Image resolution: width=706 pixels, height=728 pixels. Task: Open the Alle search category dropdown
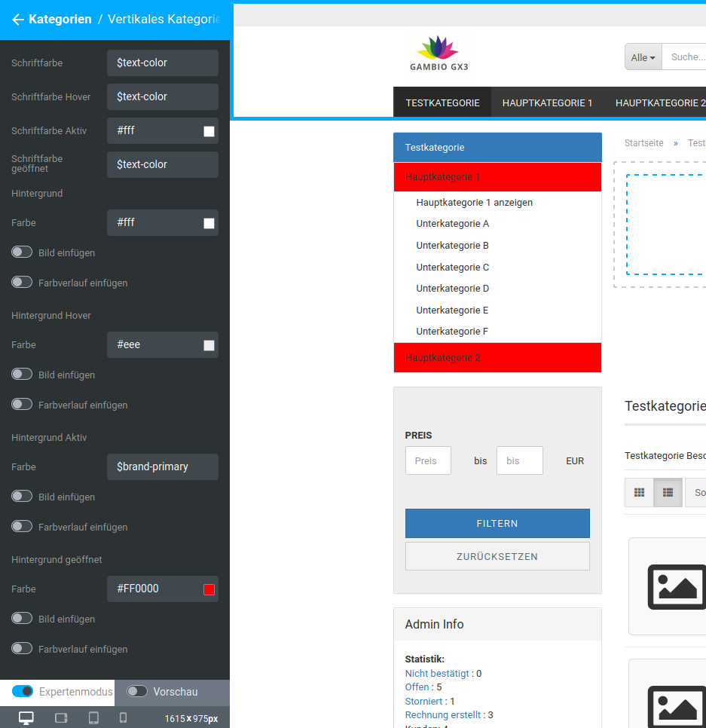(x=643, y=57)
